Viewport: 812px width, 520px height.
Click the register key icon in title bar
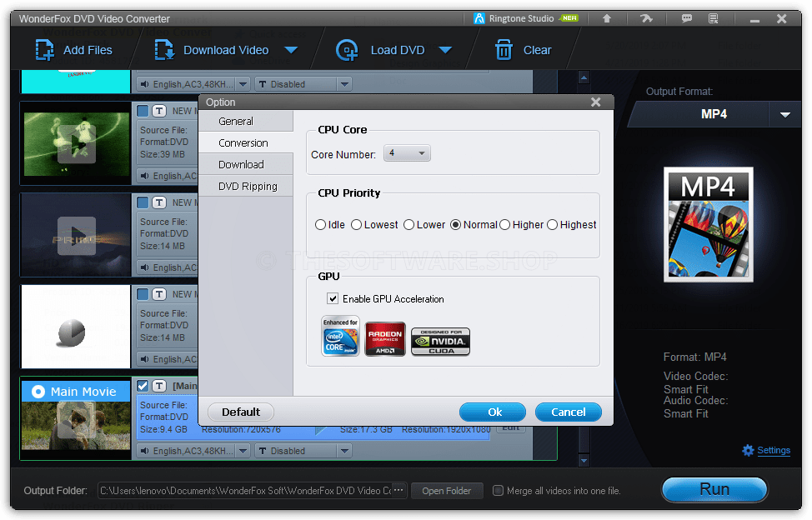point(646,18)
